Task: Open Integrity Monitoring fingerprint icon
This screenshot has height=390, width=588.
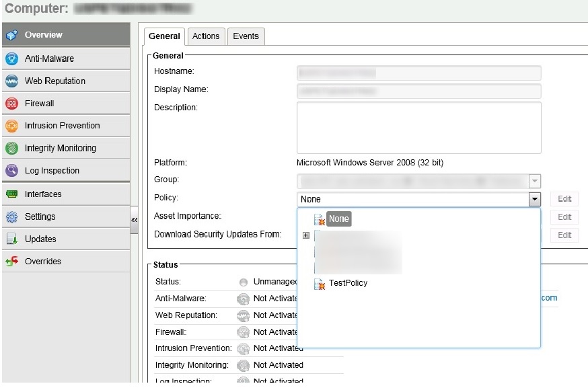Action: click(11, 148)
